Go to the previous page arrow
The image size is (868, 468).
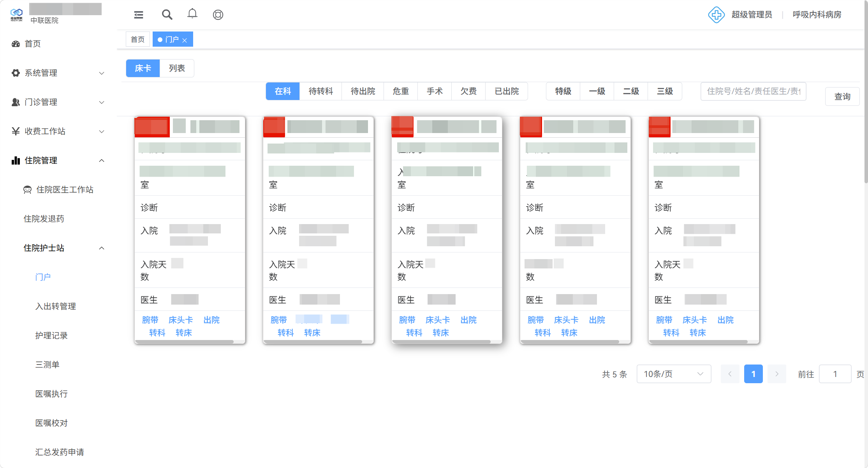click(730, 374)
